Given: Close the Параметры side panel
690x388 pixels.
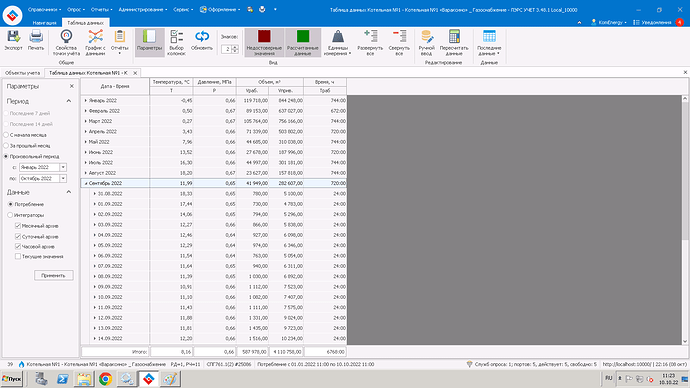Looking at the screenshot, I should pos(72,86).
